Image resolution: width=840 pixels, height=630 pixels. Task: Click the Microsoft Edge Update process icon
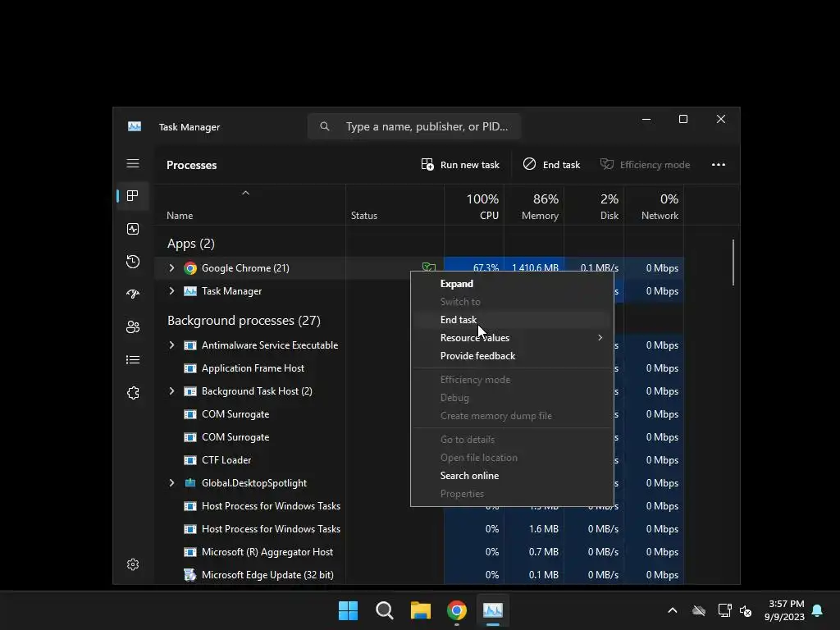(x=190, y=575)
